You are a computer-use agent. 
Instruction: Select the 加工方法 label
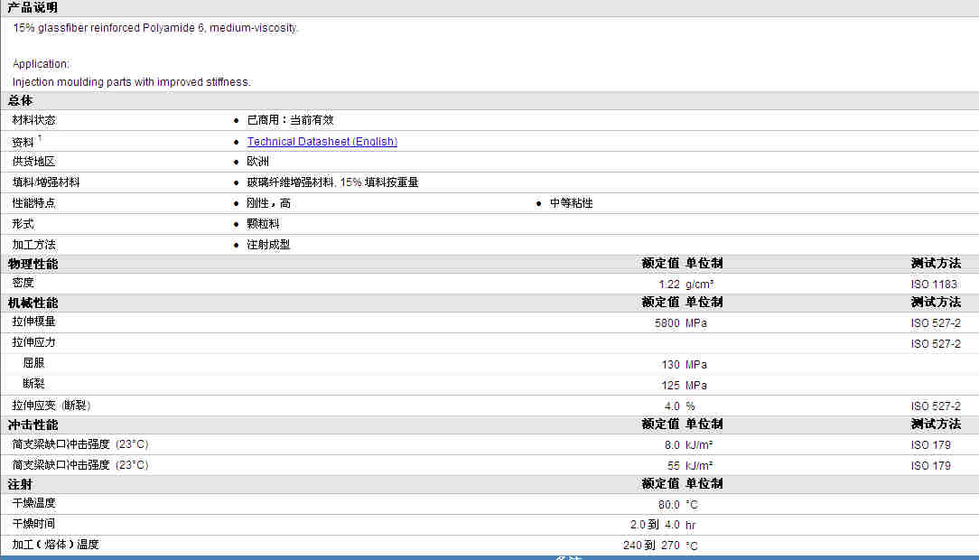33,245
